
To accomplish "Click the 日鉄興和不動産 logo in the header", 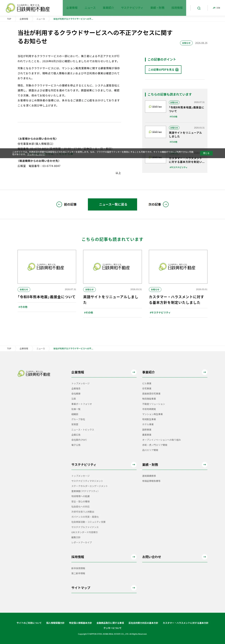I will pyautogui.click(x=28, y=8).
